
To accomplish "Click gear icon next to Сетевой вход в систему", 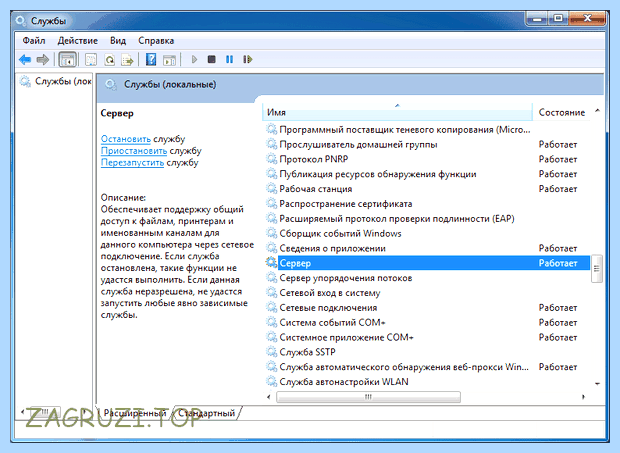I will click(x=271, y=292).
